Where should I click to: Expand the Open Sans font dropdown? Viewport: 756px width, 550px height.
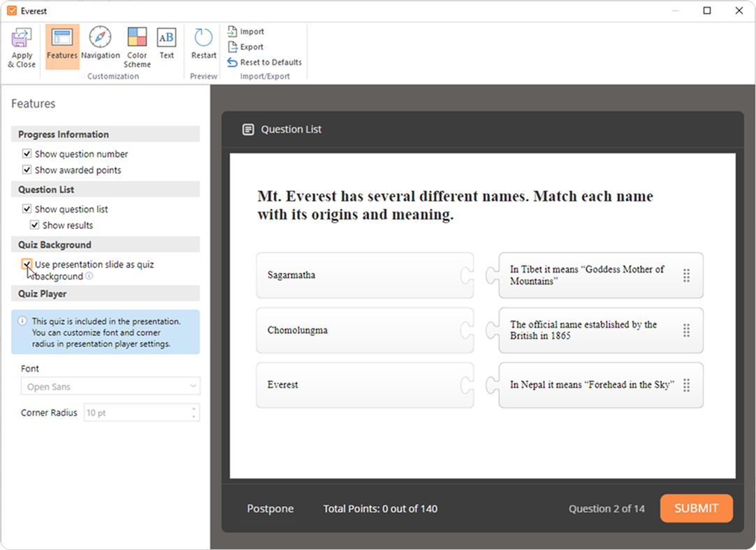194,386
